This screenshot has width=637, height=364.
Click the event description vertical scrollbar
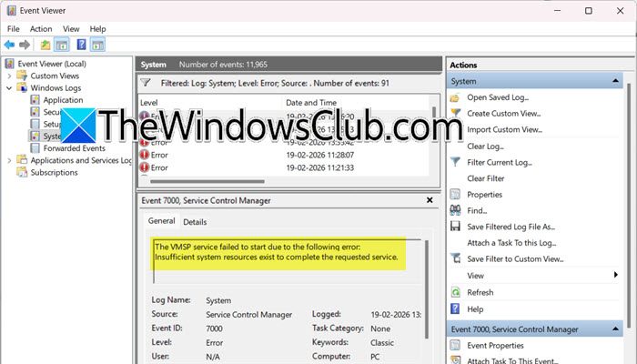point(427,289)
